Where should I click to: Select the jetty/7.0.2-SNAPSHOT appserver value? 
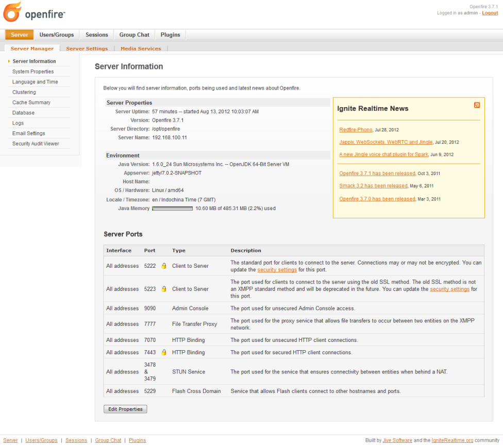(x=177, y=173)
